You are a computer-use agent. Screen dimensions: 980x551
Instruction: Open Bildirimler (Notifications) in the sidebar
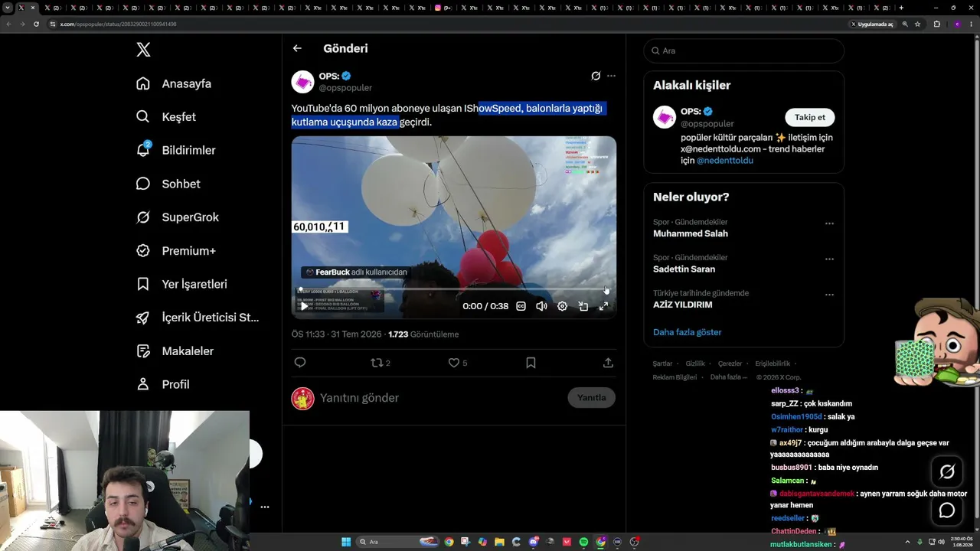[175, 150]
